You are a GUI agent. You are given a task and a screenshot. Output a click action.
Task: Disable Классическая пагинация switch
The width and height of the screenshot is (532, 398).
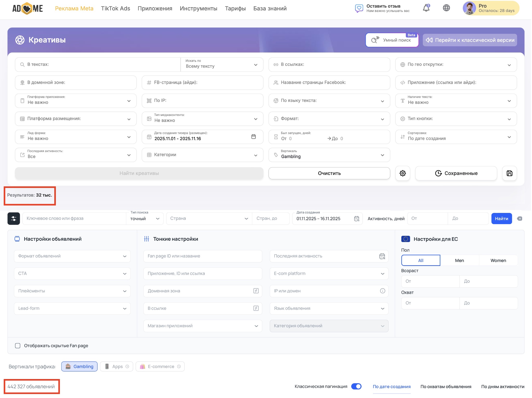point(356,387)
